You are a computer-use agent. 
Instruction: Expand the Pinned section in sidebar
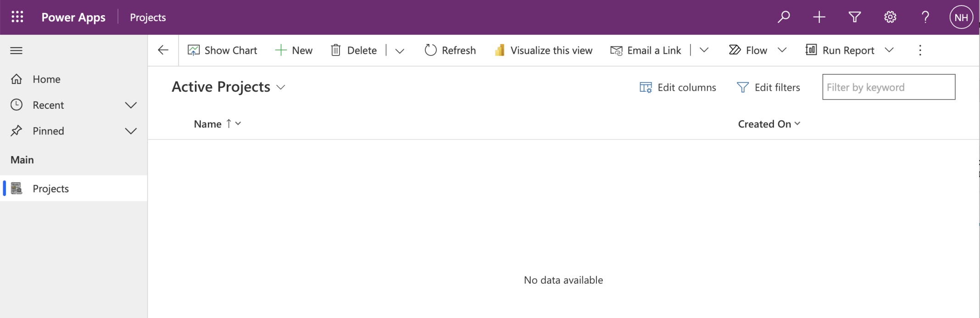click(131, 131)
